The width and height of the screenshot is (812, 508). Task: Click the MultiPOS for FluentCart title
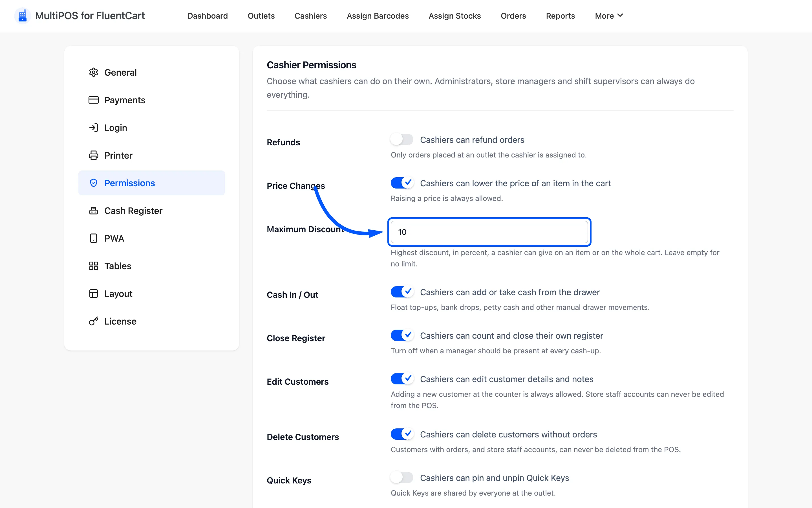tap(90, 16)
